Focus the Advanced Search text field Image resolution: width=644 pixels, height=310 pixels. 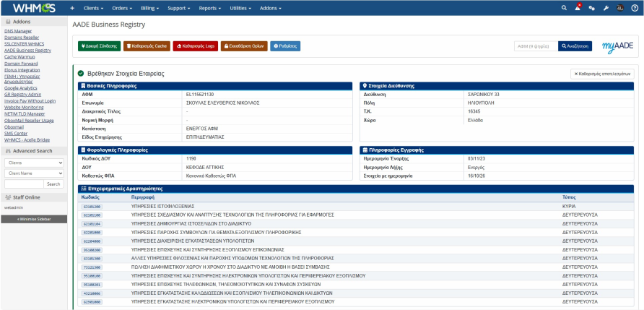coord(24,184)
